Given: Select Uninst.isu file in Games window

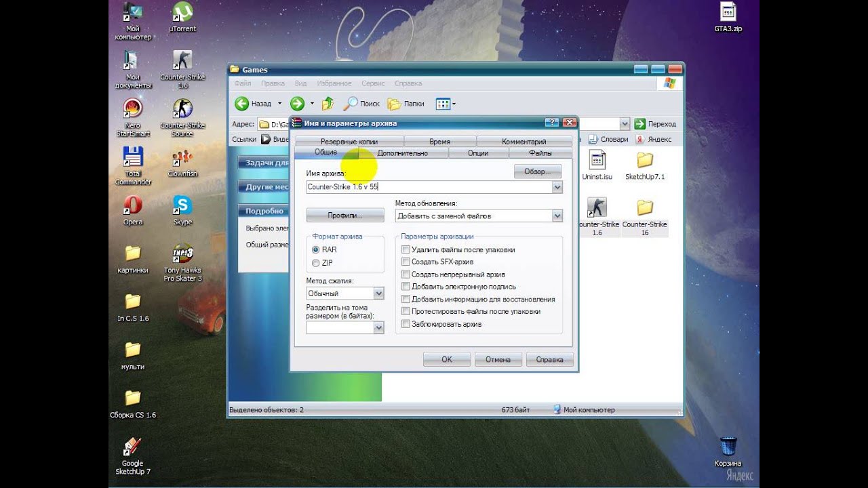Looking at the screenshot, I should [x=597, y=166].
